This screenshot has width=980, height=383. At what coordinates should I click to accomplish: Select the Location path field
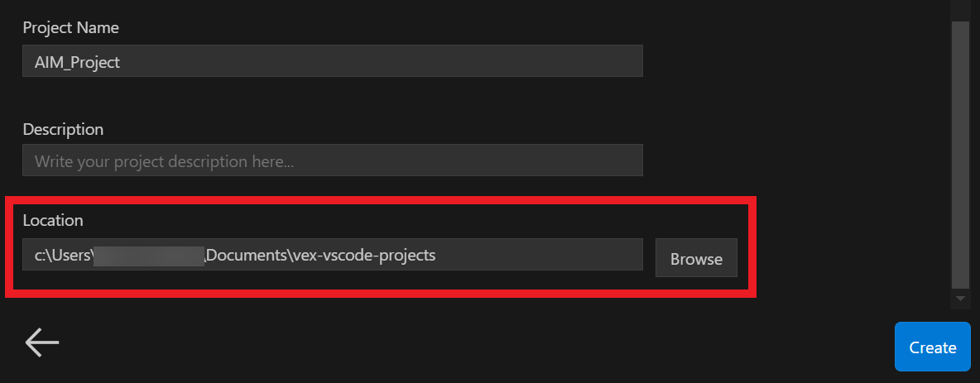tap(332, 255)
